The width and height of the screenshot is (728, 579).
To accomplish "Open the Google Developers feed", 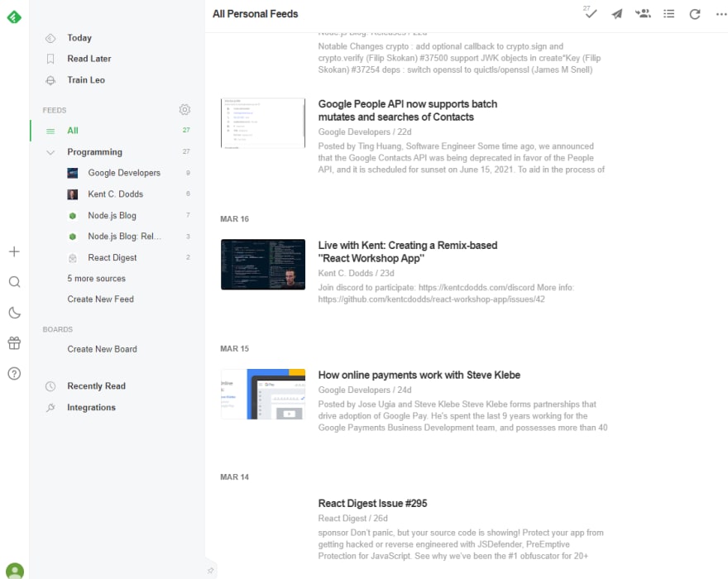I will click(124, 173).
